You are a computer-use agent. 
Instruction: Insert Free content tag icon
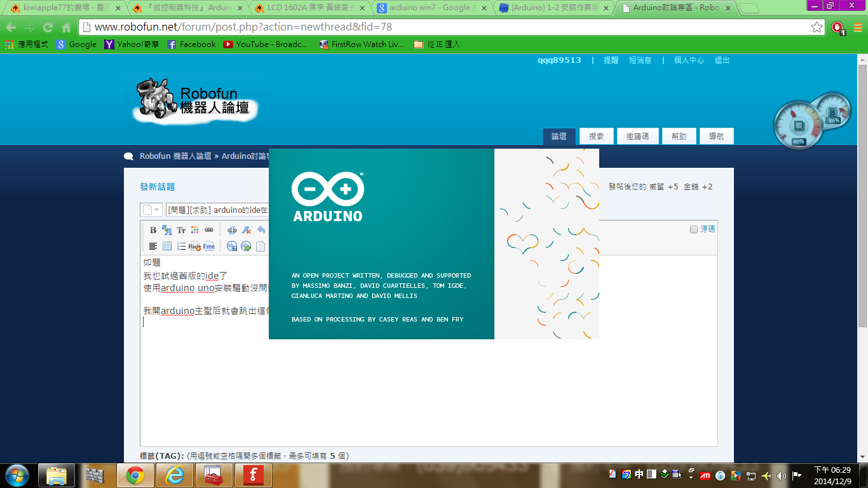(x=209, y=246)
